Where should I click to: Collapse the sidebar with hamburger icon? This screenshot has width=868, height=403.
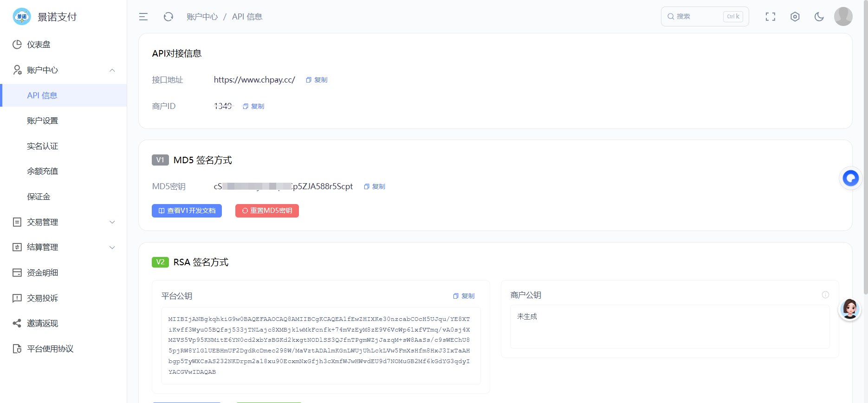point(143,17)
